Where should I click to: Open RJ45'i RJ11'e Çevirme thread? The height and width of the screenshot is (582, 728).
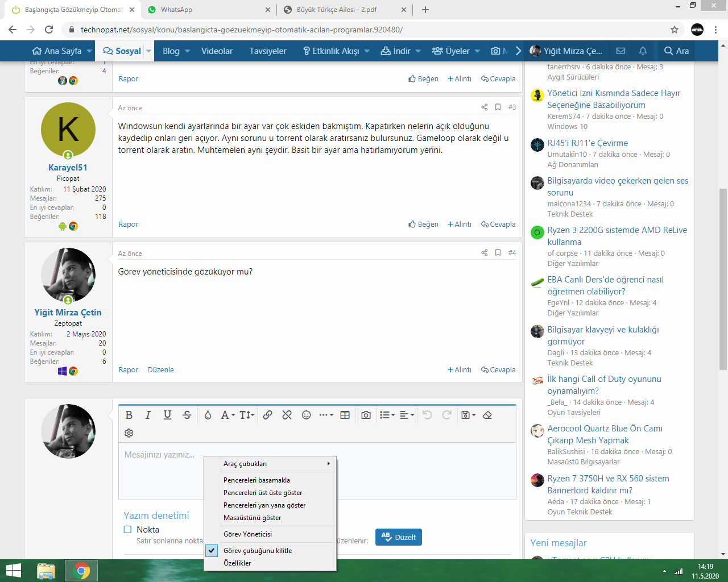click(x=588, y=143)
